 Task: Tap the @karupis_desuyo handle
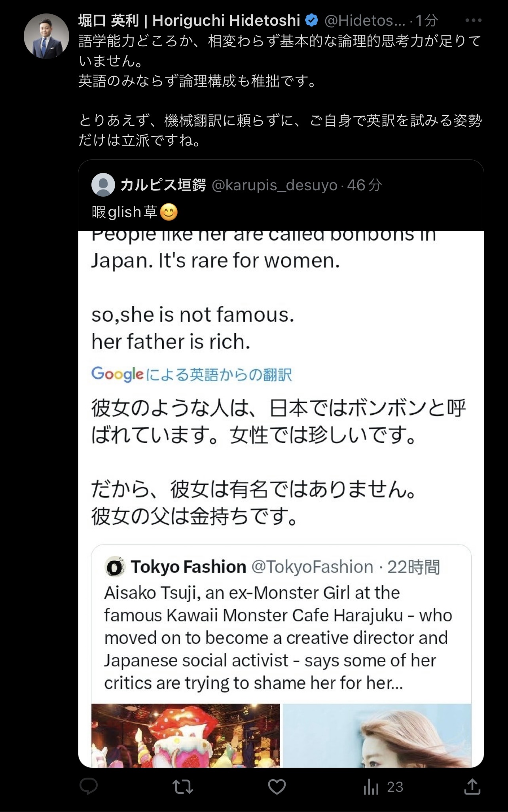coord(275,185)
